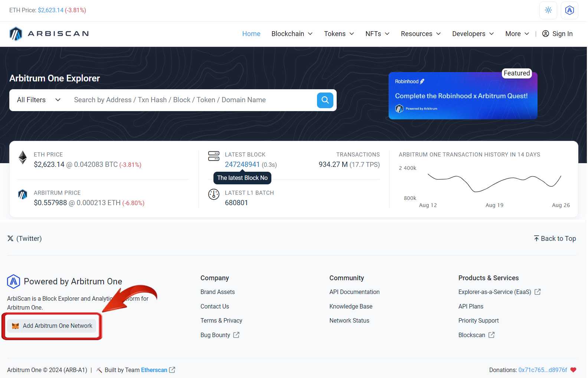This screenshot has width=588, height=378.
Task: Open Terms & Privacy link
Action: [x=221, y=321]
